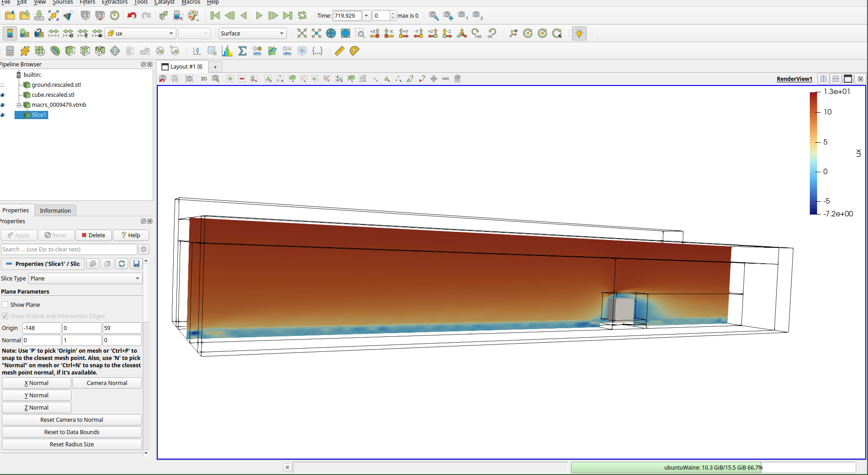Open the Filters menu
The height and width of the screenshot is (475, 868).
pos(87,3)
